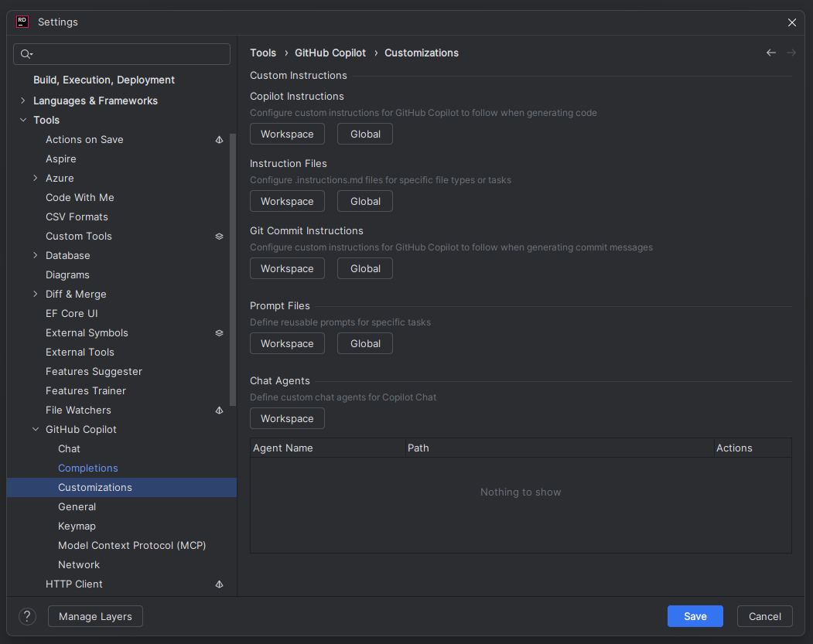Open help via the question mark button
813x644 pixels.
tap(27, 616)
